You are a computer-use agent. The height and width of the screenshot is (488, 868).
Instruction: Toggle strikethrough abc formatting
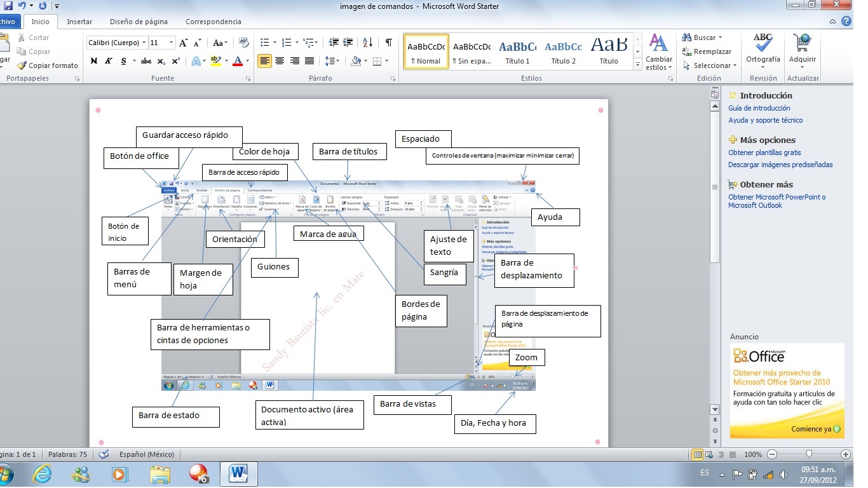146,61
